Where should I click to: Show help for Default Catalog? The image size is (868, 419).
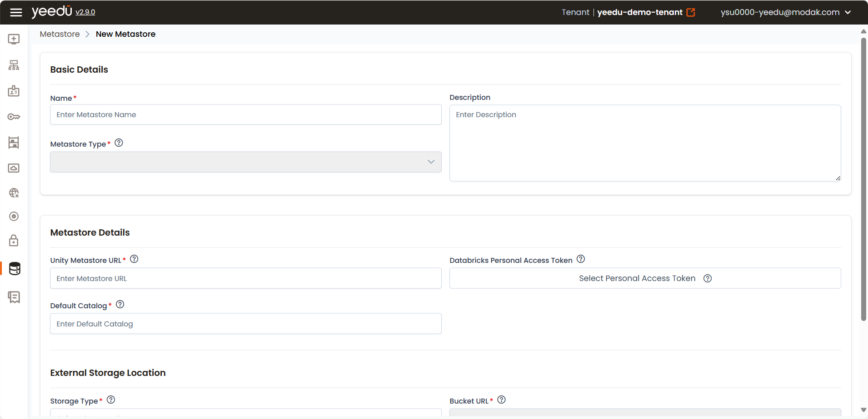[120, 305]
